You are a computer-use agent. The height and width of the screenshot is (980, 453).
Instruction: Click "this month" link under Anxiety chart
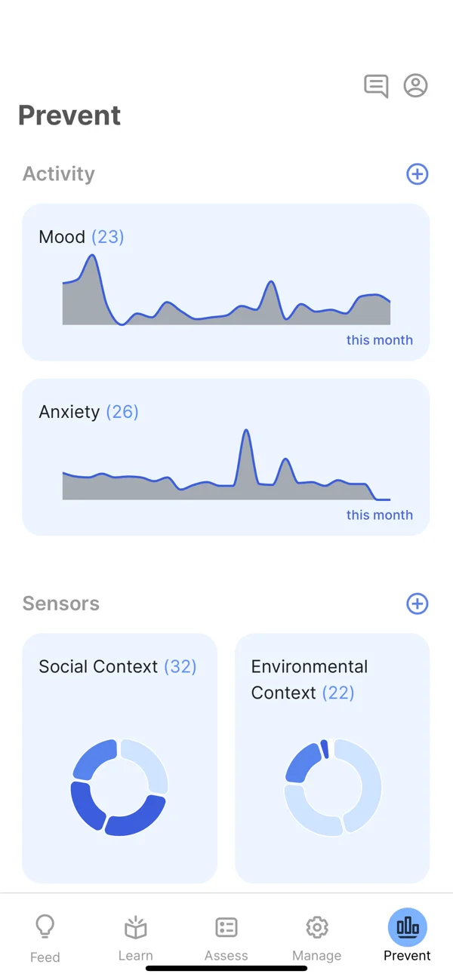(379, 515)
